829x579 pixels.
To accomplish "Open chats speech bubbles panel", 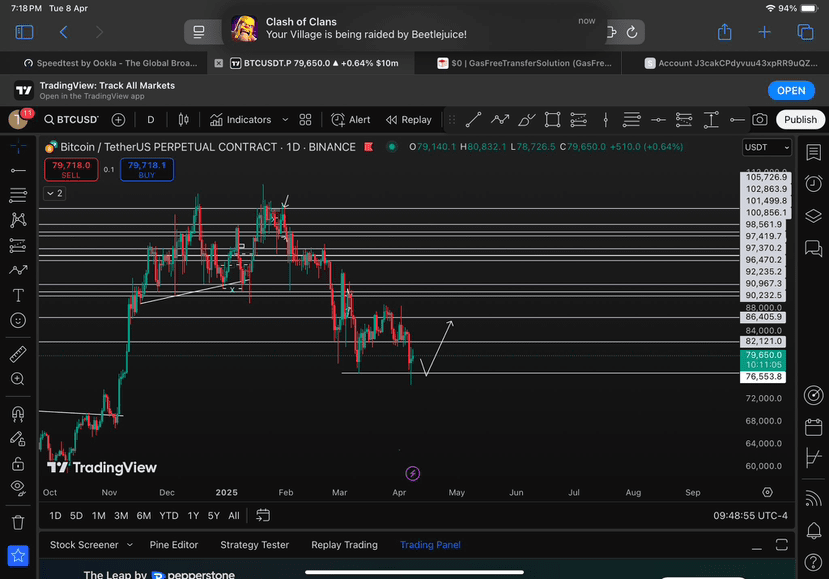I will pos(813,247).
